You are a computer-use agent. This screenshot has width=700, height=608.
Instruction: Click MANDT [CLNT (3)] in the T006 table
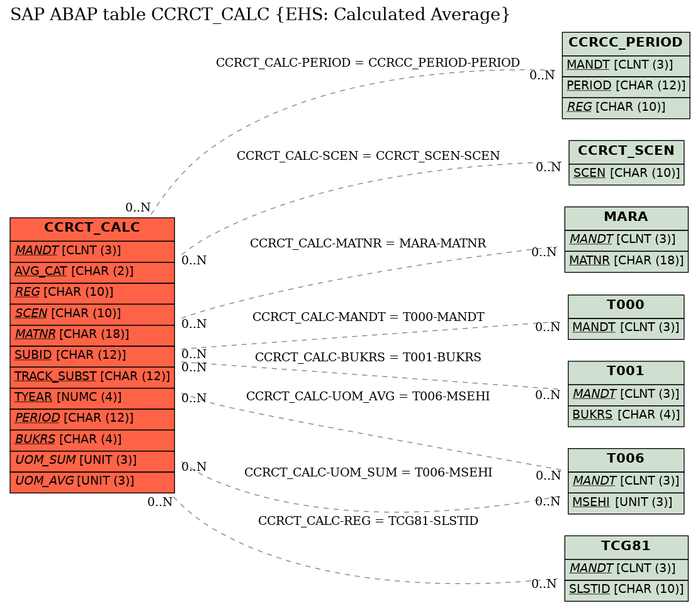click(626, 482)
